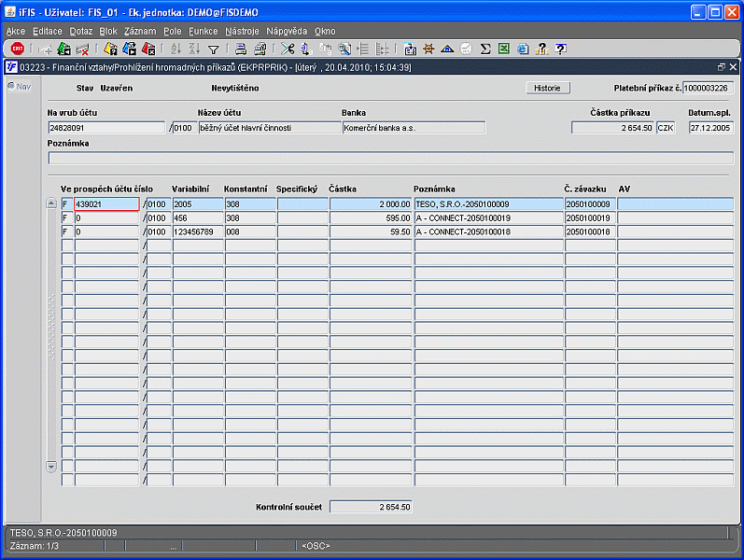
Task: Click the Historie button
Action: (x=547, y=88)
